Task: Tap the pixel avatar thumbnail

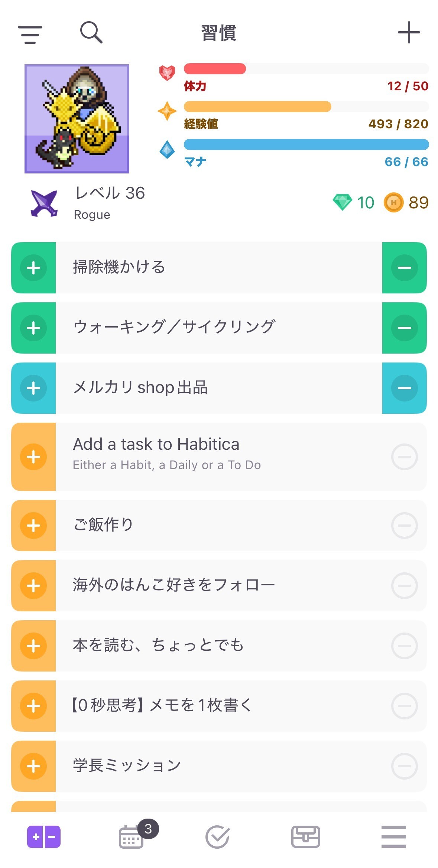Action: coord(77,119)
